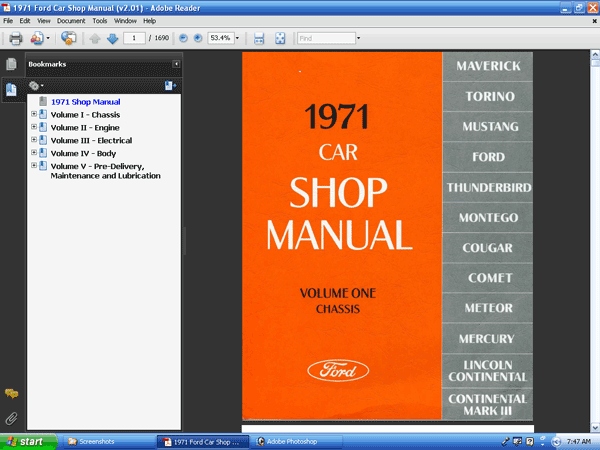Click the vertical scrollbar up arrow

pos(595,54)
